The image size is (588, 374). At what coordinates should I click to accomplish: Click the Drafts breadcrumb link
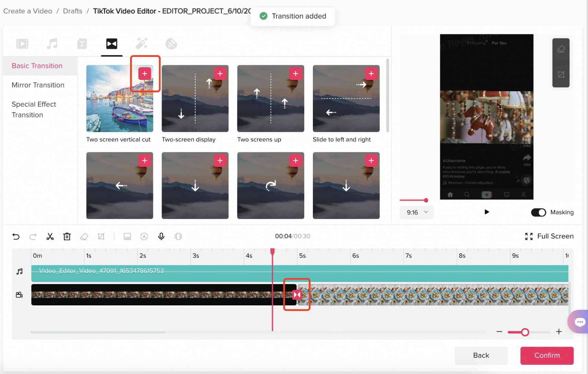72,11
